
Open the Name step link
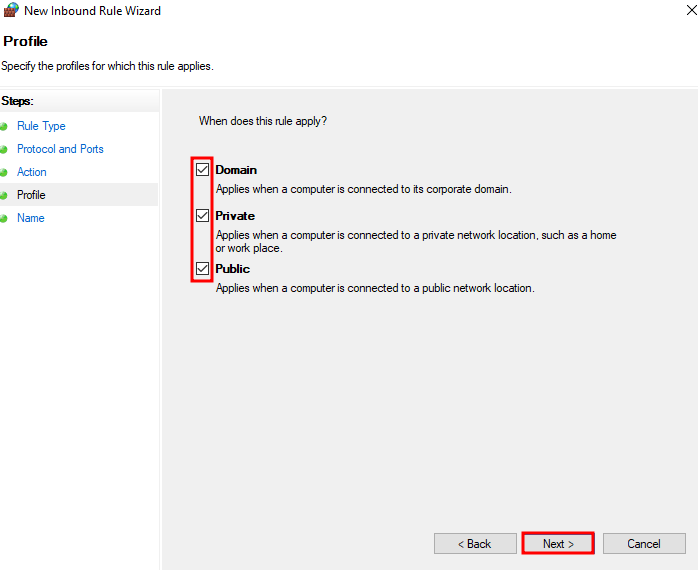click(x=31, y=218)
